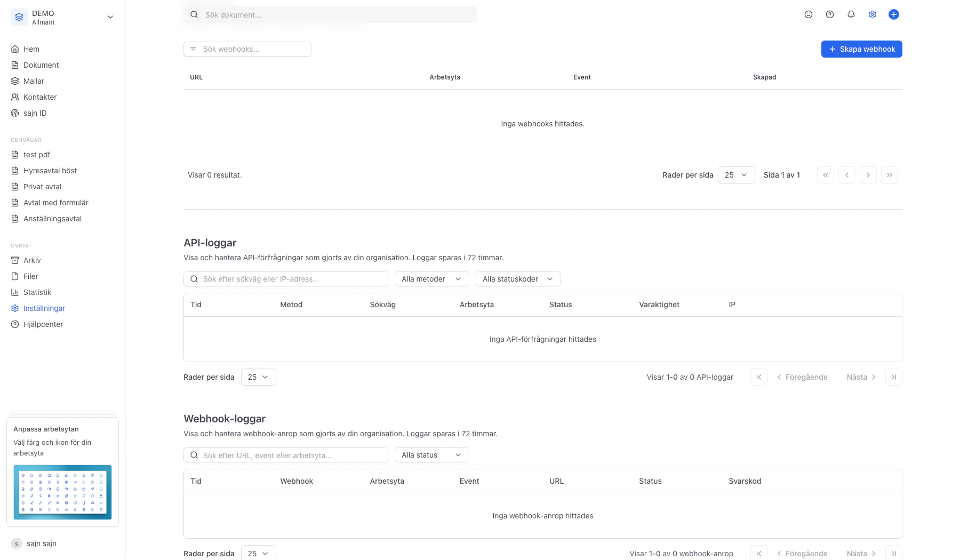Open the Alla statuskoder dropdown
This screenshot has height=560, width=960.
pos(518,279)
